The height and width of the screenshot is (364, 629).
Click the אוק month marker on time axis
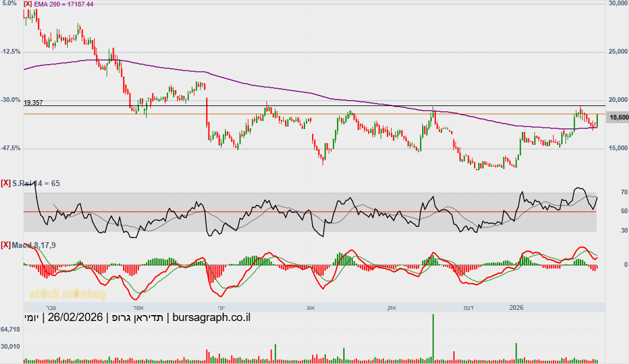pyautogui.click(x=392, y=308)
